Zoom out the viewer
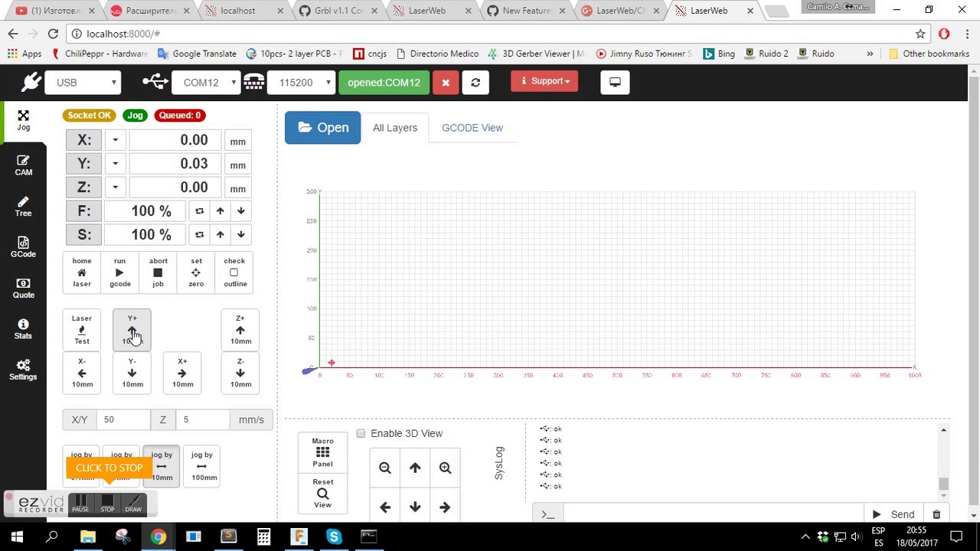980x551 pixels. point(385,468)
